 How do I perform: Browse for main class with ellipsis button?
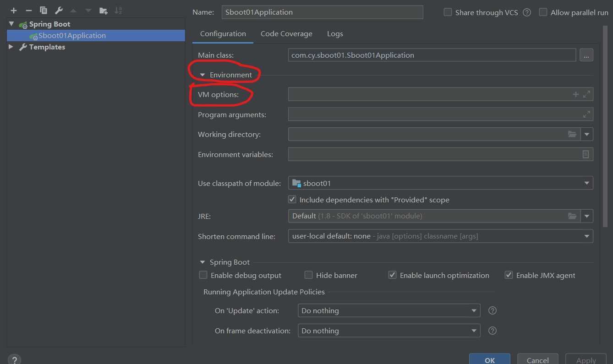click(x=586, y=55)
